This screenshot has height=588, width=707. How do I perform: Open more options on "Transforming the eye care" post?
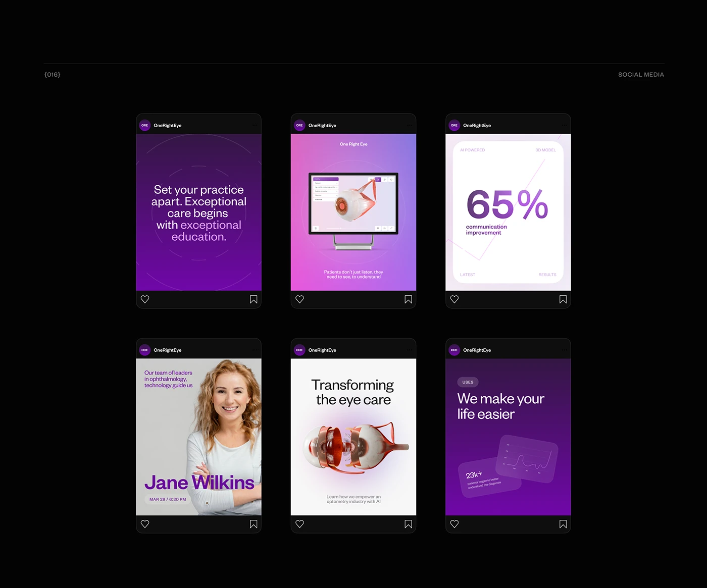click(x=409, y=350)
